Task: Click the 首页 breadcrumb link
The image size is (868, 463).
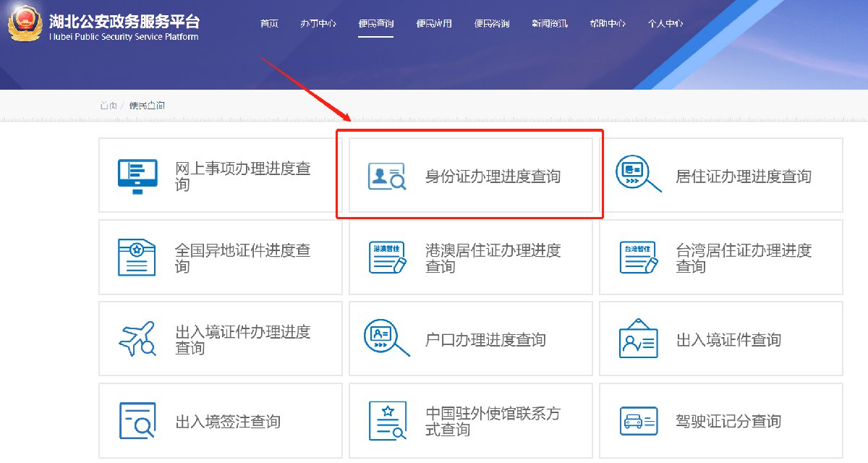Action: [x=109, y=106]
